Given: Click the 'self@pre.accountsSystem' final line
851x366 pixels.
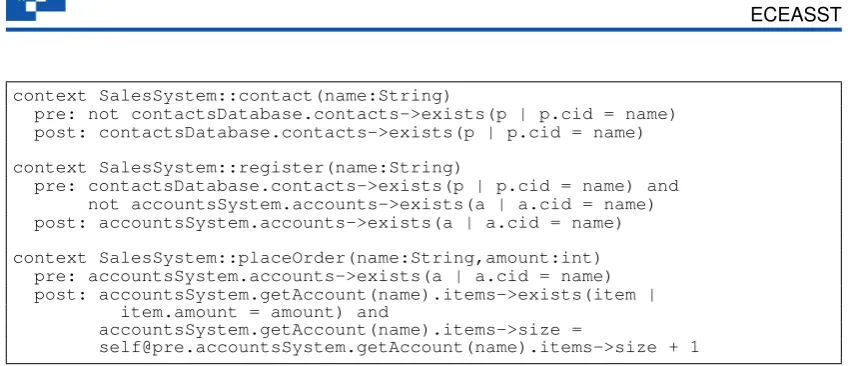Looking at the screenshot, I should (x=399, y=347).
